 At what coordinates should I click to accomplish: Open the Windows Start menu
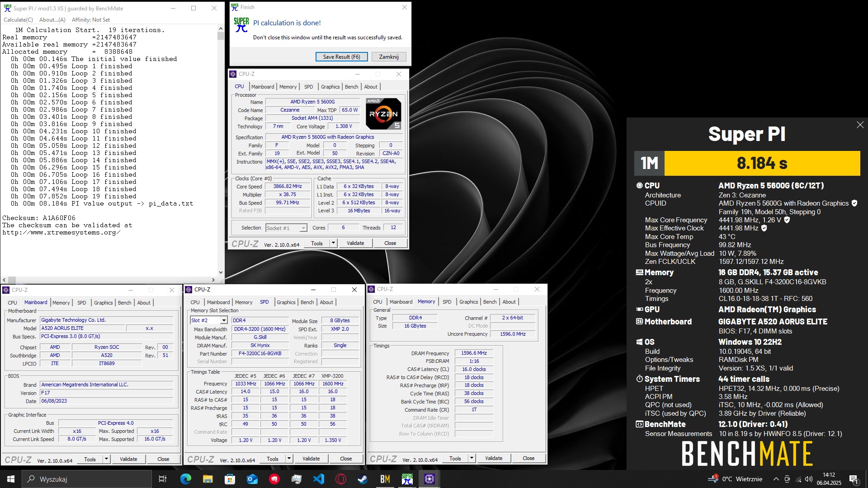tap(11, 479)
